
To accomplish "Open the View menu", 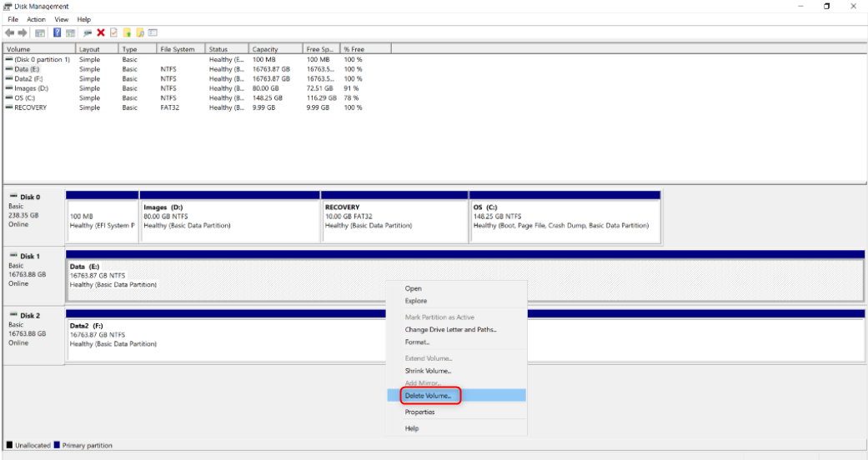I will click(x=62, y=19).
